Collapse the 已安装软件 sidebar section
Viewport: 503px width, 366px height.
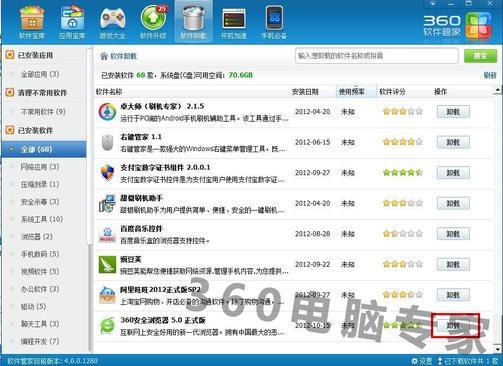[10, 130]
